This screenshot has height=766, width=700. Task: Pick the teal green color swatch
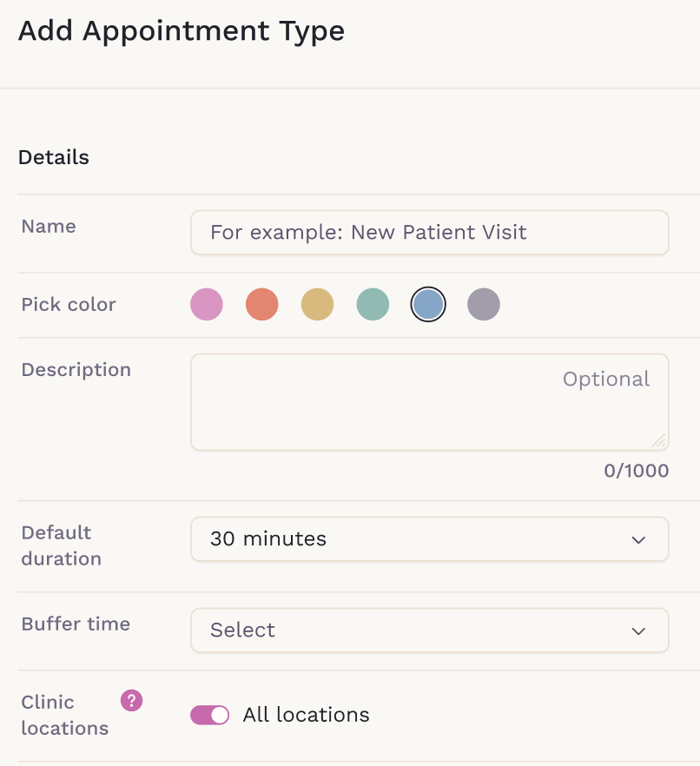tap(373, 305)
